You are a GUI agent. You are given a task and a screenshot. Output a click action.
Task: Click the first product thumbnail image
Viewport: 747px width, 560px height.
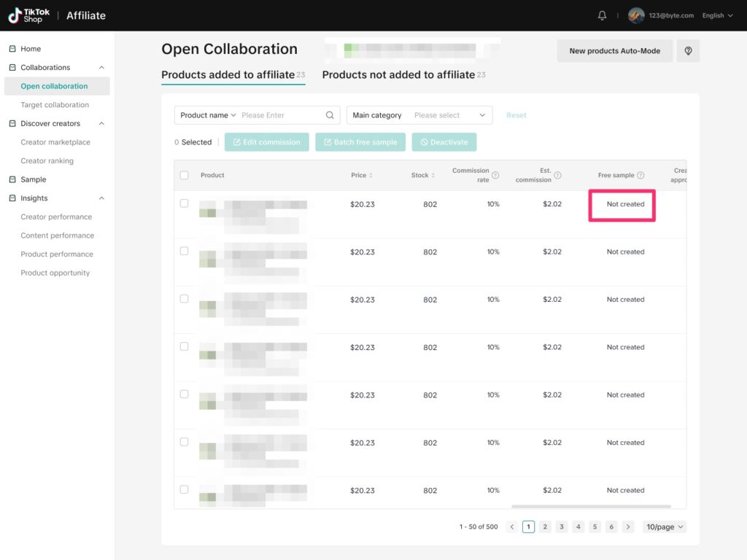[208, 209]
